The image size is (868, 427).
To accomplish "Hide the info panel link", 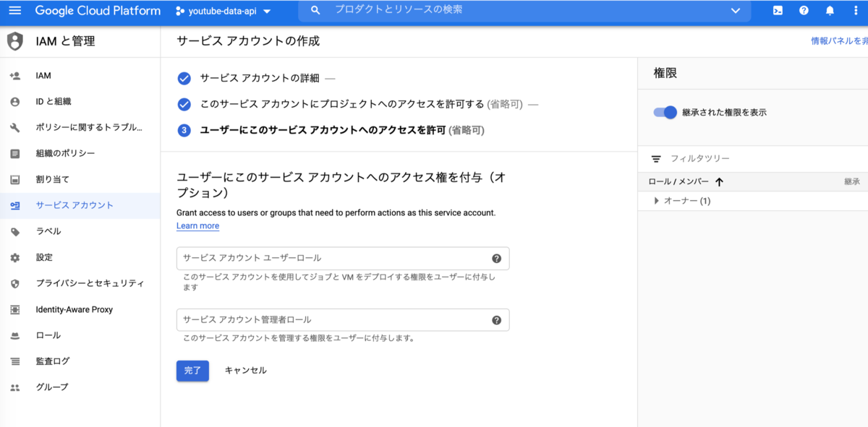I will (839, 41).
